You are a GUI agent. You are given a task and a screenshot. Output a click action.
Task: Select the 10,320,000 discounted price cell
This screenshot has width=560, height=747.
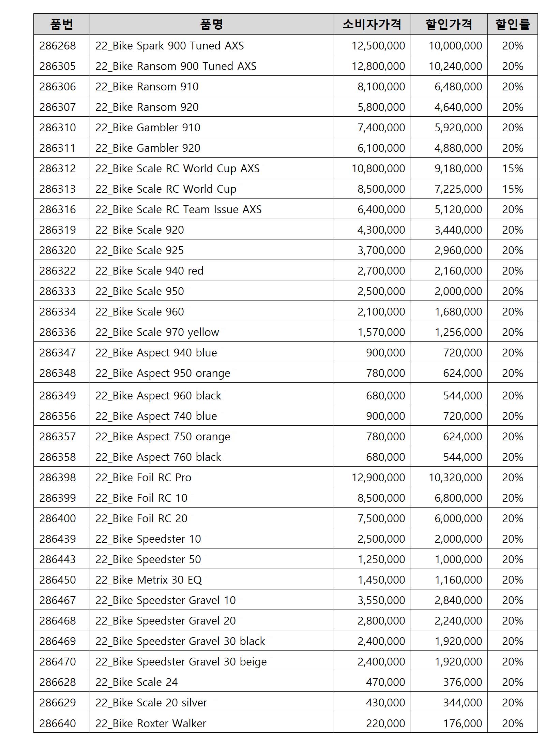pyautogui.click(x=455, y=478)
